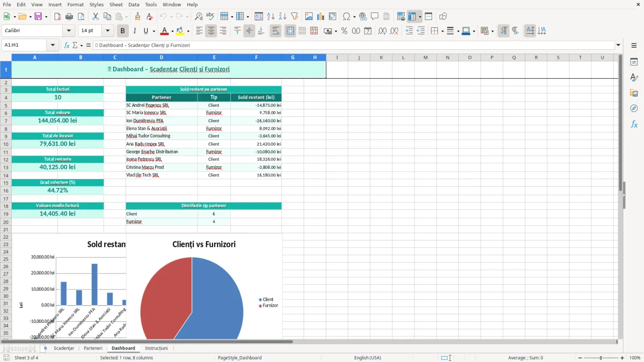Viewport: 644px width, 362px height.
Task: Insert an image
Action: (309, 17)
